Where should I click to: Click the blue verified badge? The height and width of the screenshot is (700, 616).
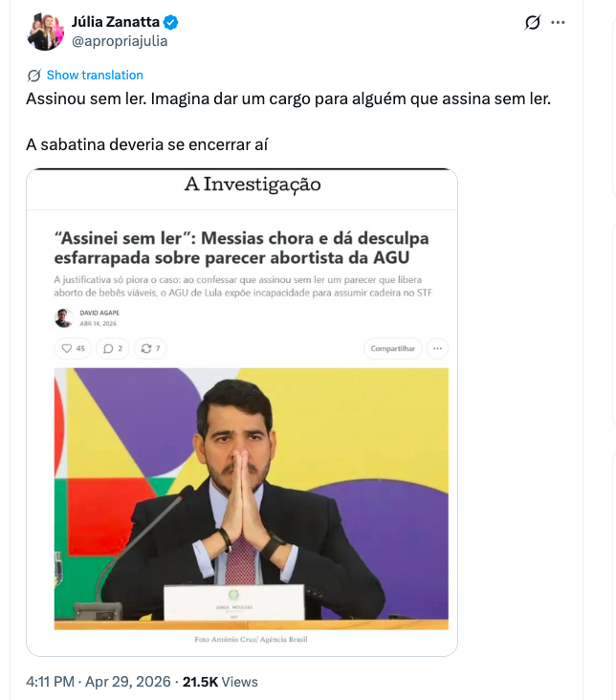coord(171,22)
